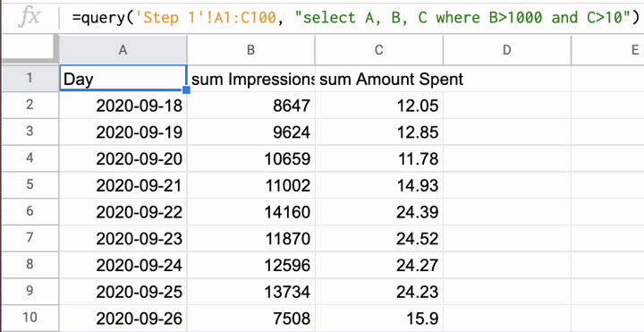Image resolution: width=644 pixels, height=332 pixels.
Task: Select column D header
Action: coord(507,50)
